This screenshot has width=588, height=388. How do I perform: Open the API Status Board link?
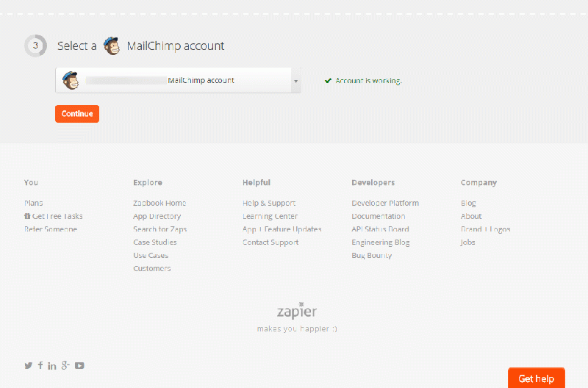coord(380,229)
